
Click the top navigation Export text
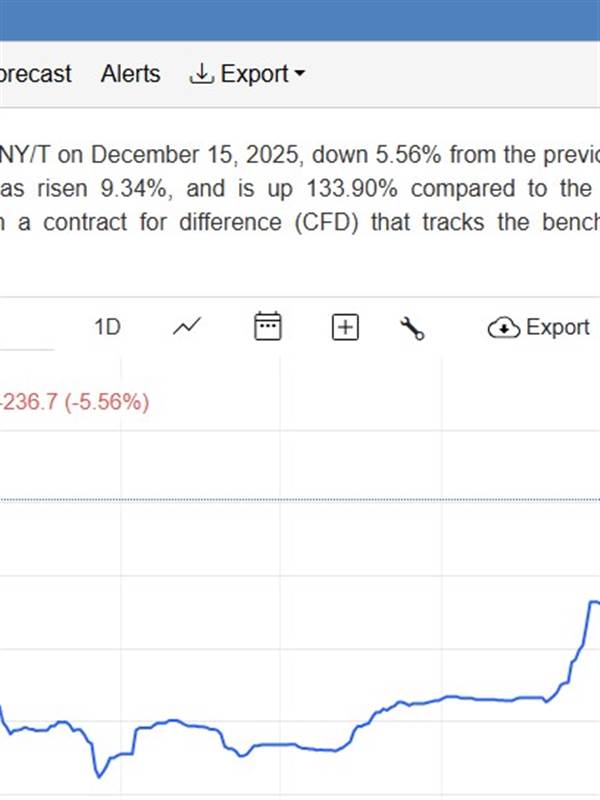coord(254,74)
